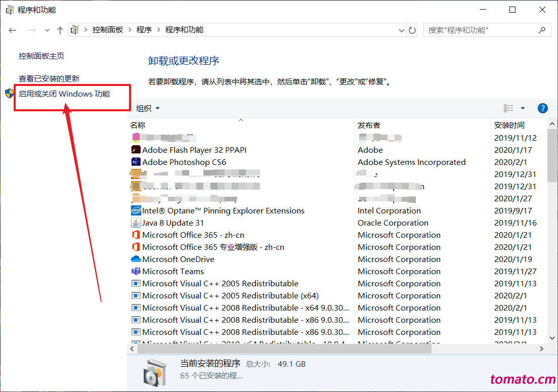
Task: Click the horizontal scrollbar thumb
Action: click(285, 349)
